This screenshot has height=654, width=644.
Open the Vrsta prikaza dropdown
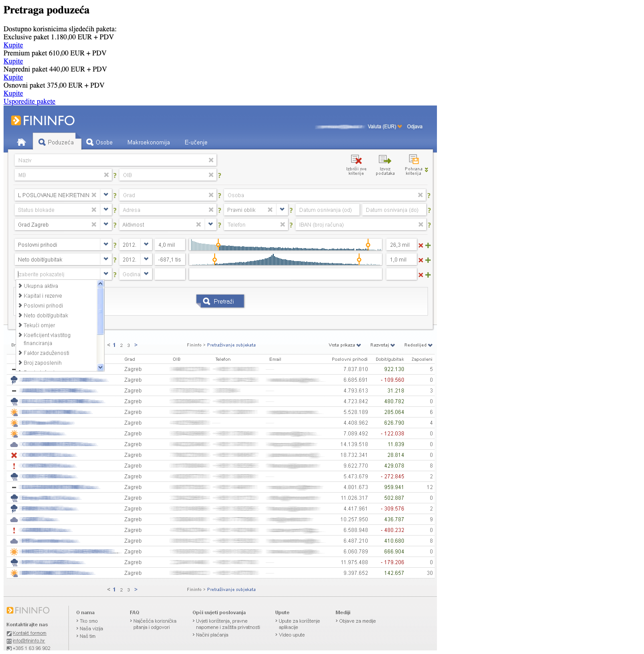[x=345, y=345]
